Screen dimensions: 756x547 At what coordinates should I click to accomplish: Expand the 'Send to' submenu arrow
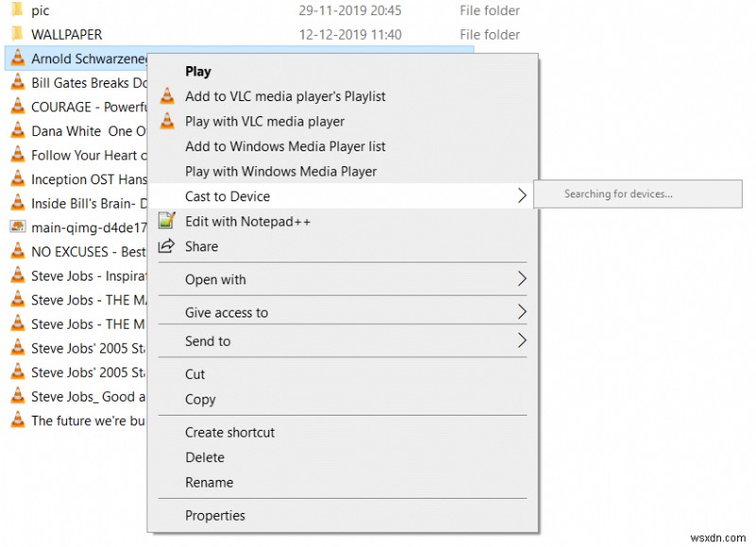522,342
